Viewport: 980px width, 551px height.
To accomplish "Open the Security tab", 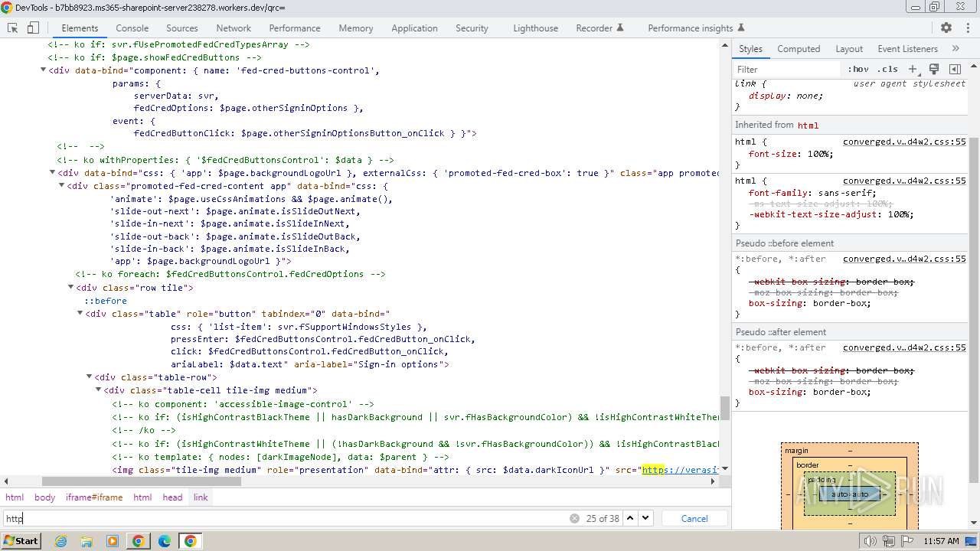I will 472,28.
